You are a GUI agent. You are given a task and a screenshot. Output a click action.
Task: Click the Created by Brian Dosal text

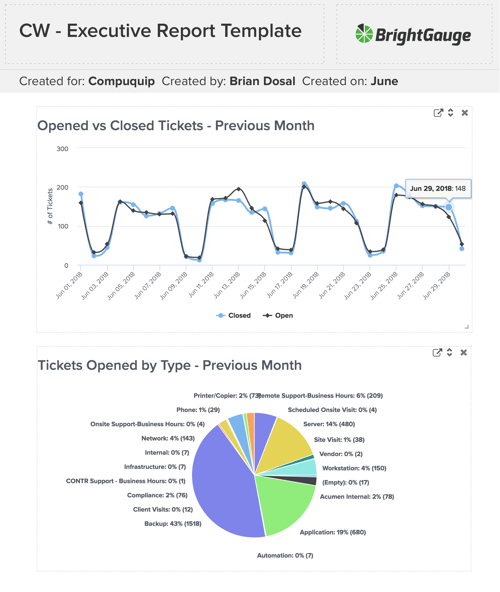pyautogui.click(x=228, y=81)
